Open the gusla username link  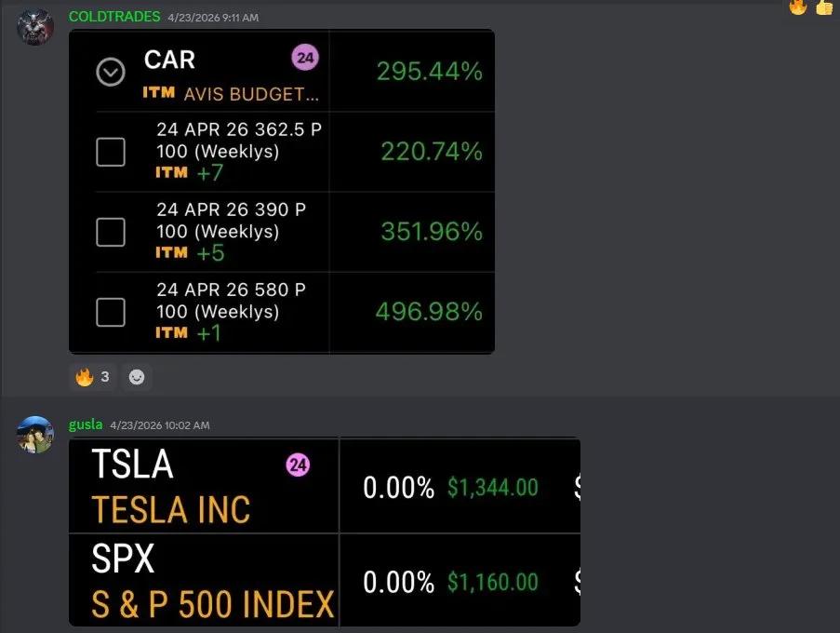click(86, 424)
